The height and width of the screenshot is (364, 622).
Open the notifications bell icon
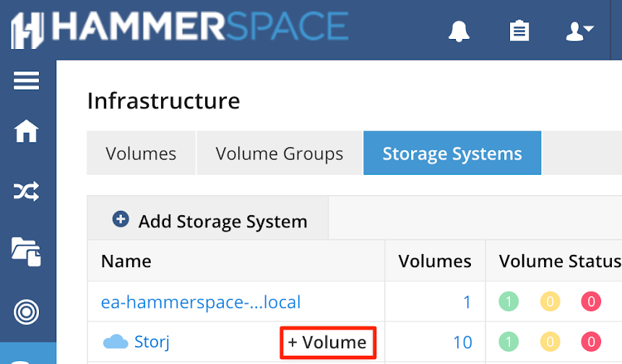pos(459,31)
